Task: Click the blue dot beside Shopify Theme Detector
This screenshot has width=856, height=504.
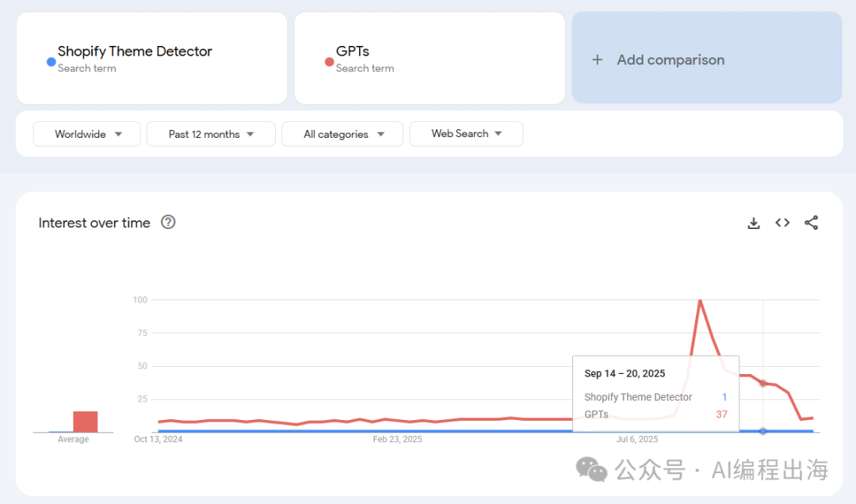Action: pos(52,62)
